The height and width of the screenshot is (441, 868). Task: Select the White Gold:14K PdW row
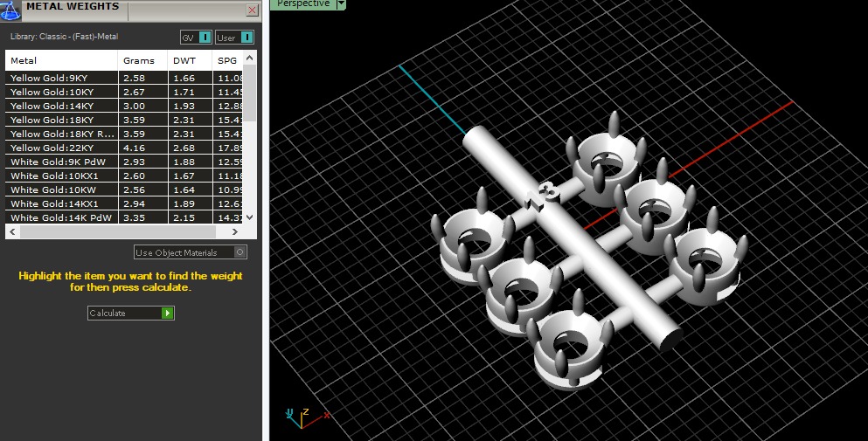[124, 217]
